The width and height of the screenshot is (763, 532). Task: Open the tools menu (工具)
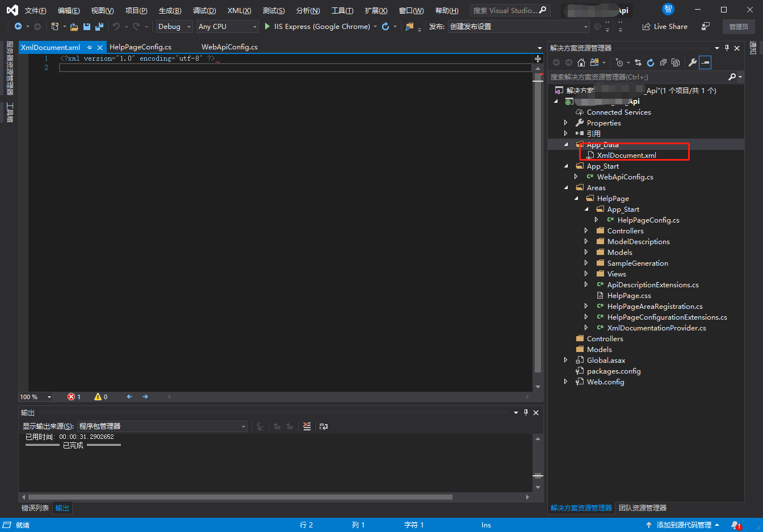point(342,11)
